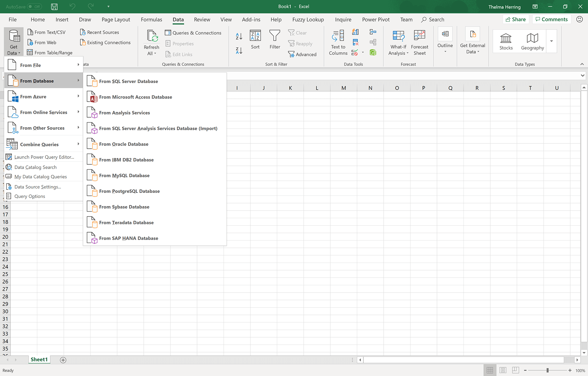Open Data Validation dropdown arrow

(x=363, y=53)
